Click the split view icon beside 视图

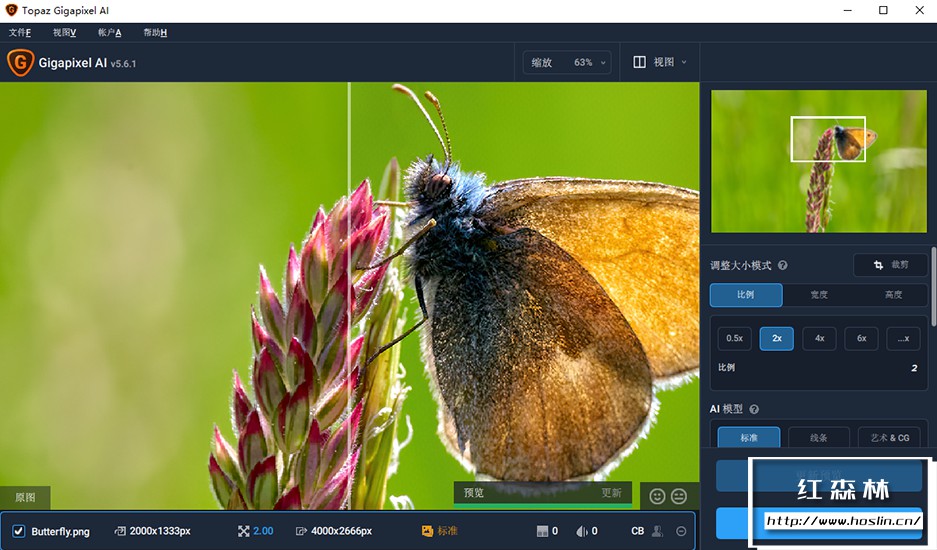639,62
